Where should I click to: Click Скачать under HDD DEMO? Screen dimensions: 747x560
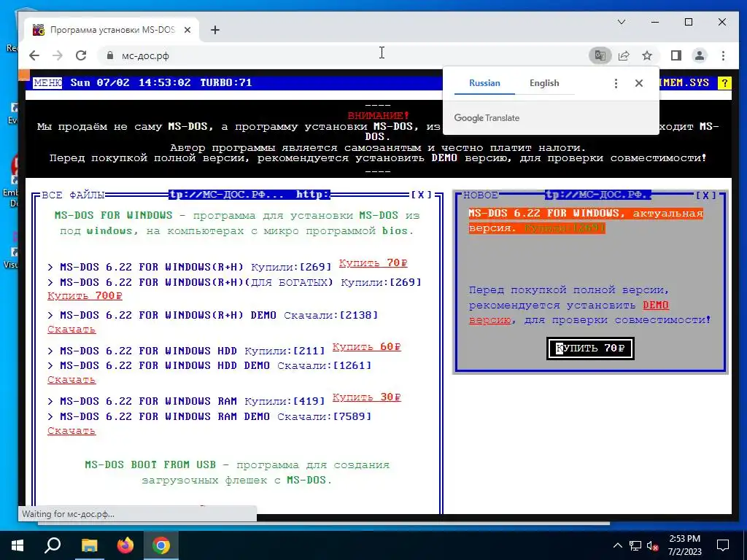pos(71,379)
